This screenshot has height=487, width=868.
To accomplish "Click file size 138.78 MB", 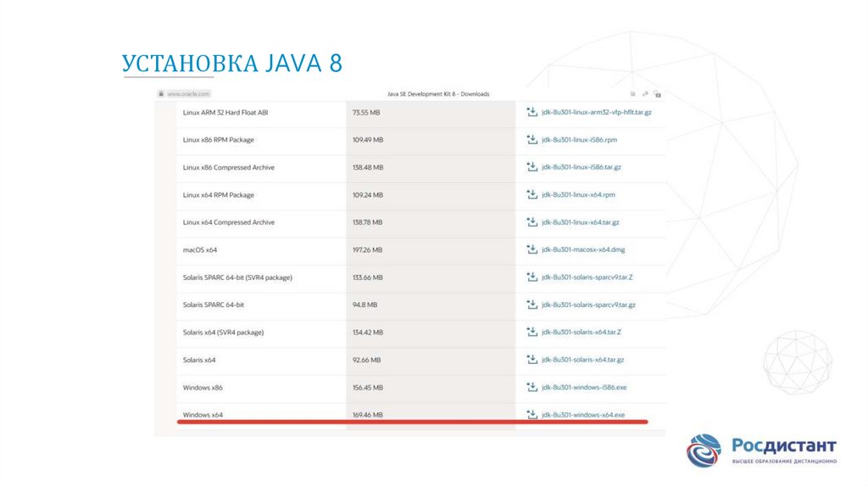I will click(x=368, y=222).
